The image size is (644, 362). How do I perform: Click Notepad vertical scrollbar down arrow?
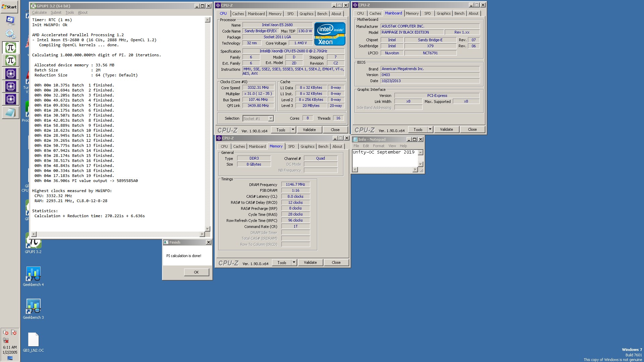421,164
